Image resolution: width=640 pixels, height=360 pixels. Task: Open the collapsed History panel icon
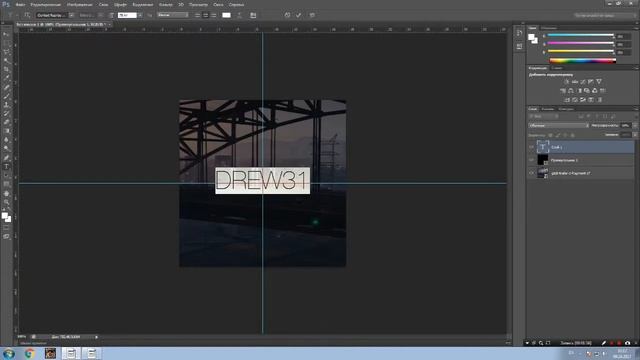(x=519, y=33)
